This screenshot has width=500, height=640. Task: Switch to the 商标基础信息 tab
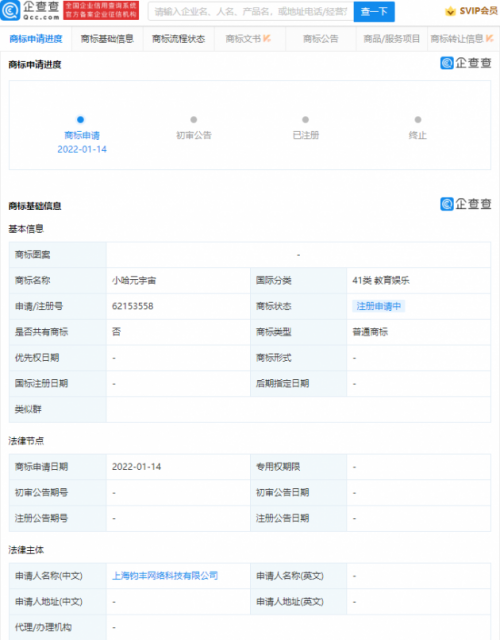click(107, 39)
